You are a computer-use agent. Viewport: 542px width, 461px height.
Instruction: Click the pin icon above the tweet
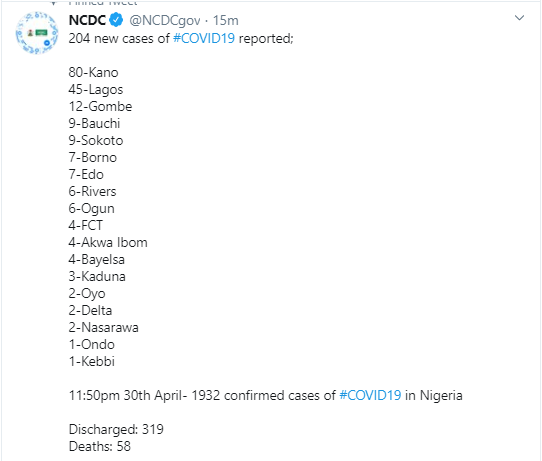click(x=53, y=3)
